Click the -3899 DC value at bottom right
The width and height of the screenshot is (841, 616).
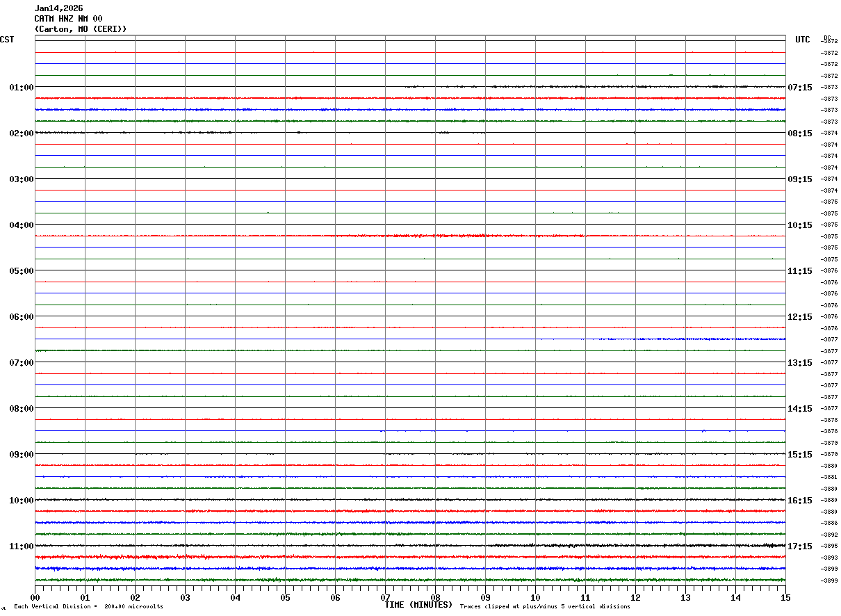829,581
